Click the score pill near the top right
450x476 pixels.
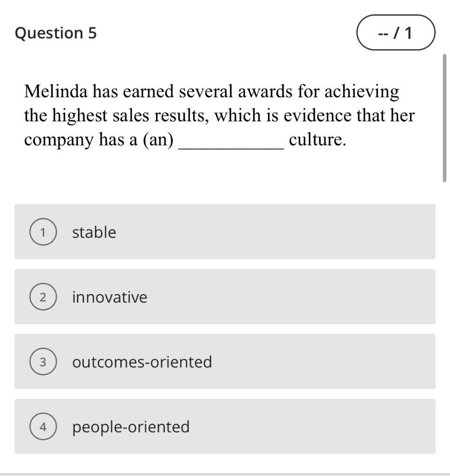point(395,32)
